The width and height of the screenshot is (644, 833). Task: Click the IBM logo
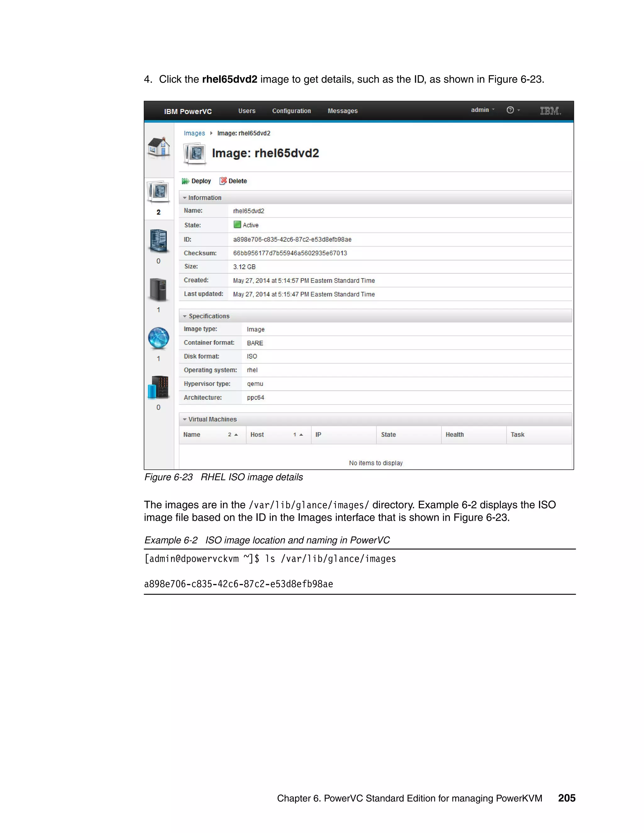(550, 111)
